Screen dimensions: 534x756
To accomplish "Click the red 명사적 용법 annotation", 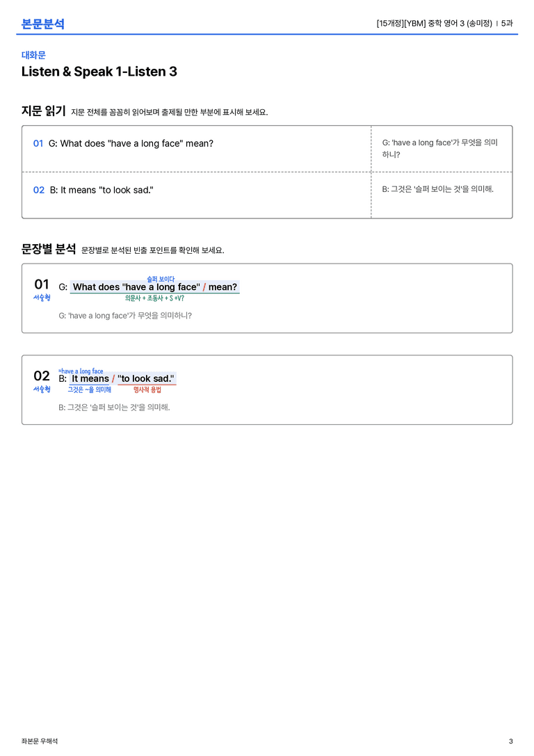I will [x=147, y=389].
